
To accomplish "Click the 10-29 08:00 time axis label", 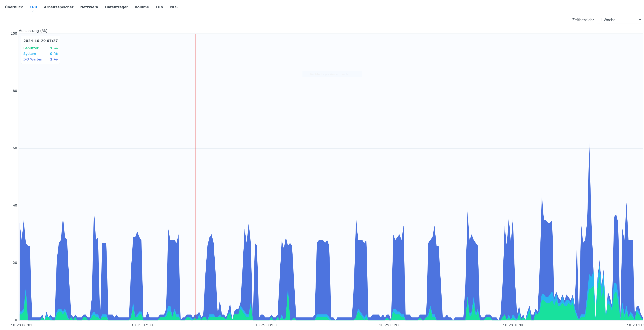I will 266,325.
